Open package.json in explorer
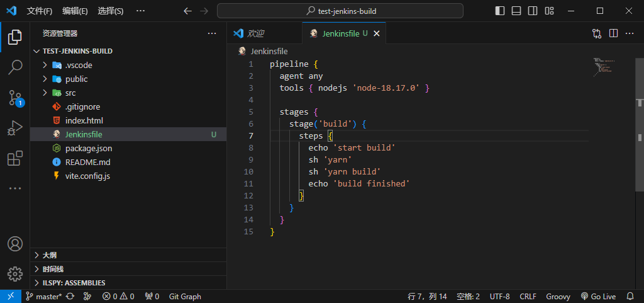Screen dimensions: 644x303 [128, 149]
